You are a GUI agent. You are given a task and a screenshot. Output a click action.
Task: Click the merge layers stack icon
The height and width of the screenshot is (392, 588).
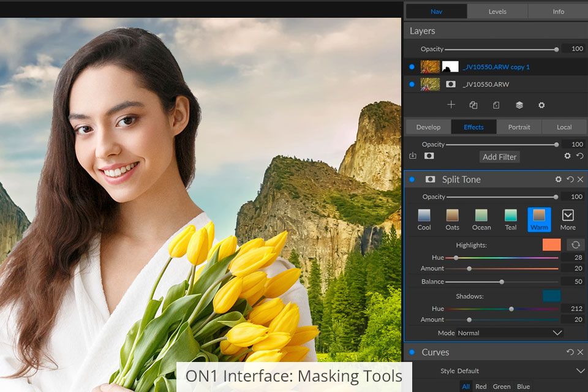pyautogui.click(x=519, y=105)
